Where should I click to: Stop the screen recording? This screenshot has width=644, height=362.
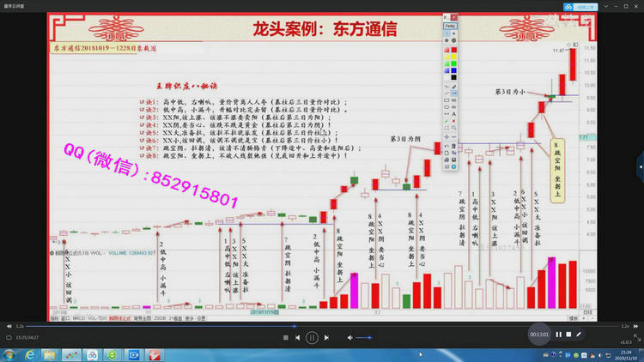click(568, 335)
